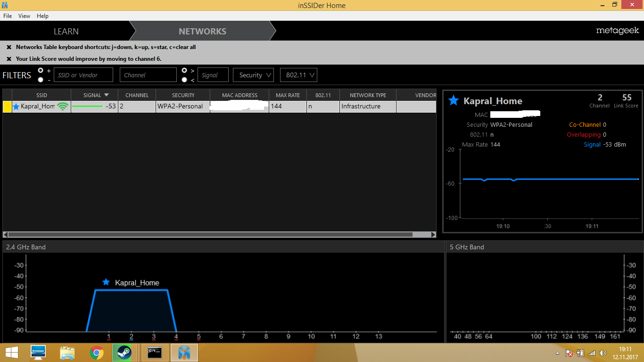Dismiss the keyboard shortcuts tip

[x=9, y=47]
